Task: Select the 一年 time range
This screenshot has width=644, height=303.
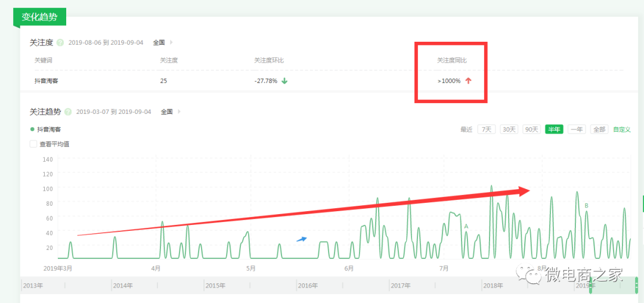Action: [577, 129]
